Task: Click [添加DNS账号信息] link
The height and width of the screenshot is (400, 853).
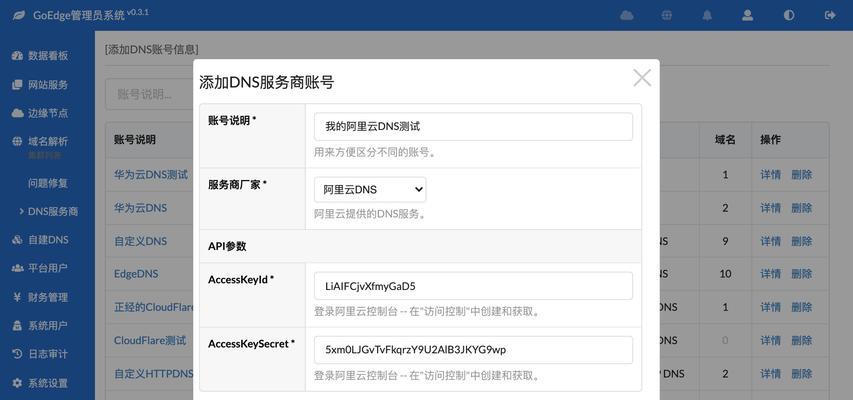Action: [151, 50]
